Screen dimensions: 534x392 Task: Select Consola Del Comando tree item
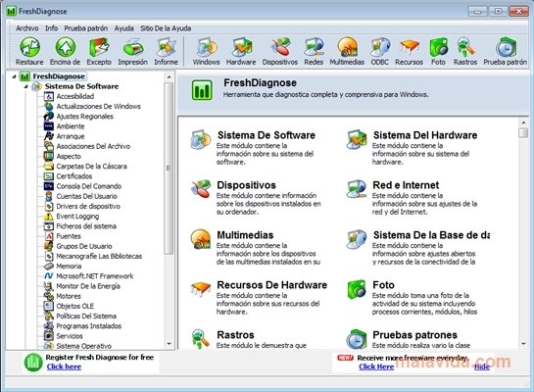tap(88, 186)
